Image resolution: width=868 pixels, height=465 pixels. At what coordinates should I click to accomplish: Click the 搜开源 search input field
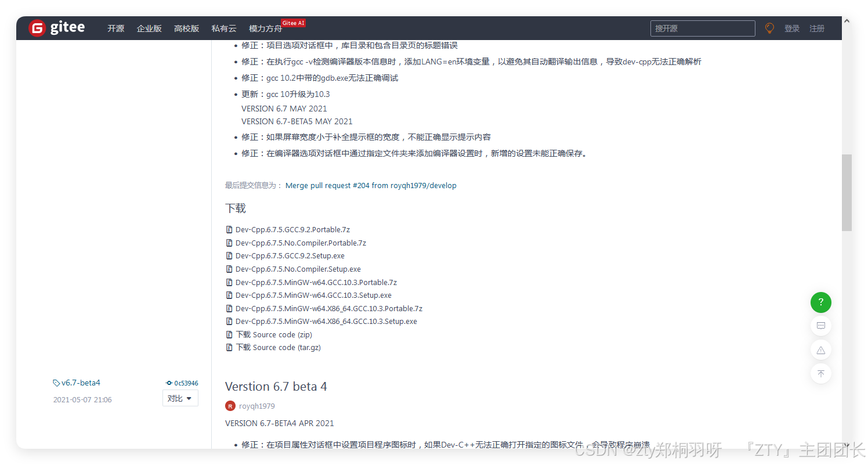pos(703,28)
